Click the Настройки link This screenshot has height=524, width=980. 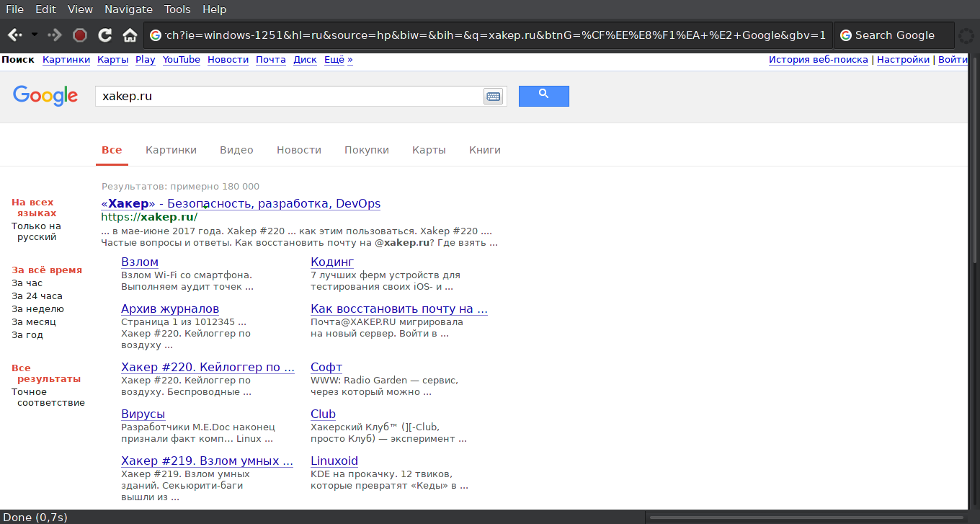click(903, 60)
